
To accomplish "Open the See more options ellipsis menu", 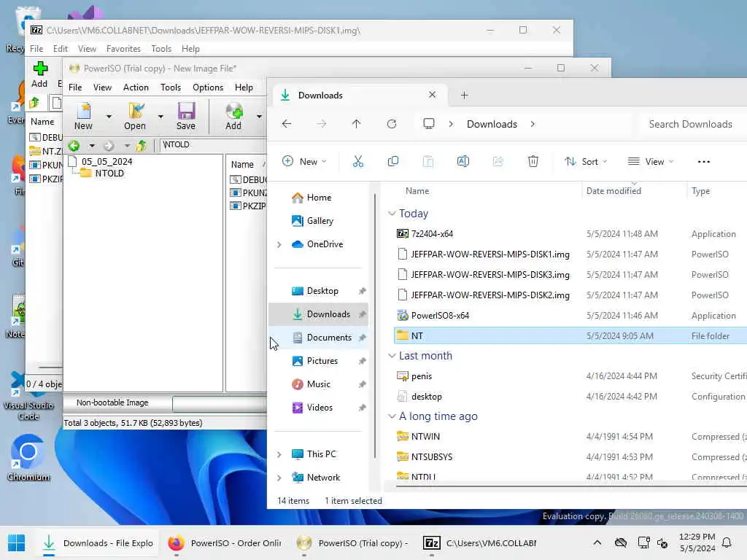I will click(x=704, y=161).
